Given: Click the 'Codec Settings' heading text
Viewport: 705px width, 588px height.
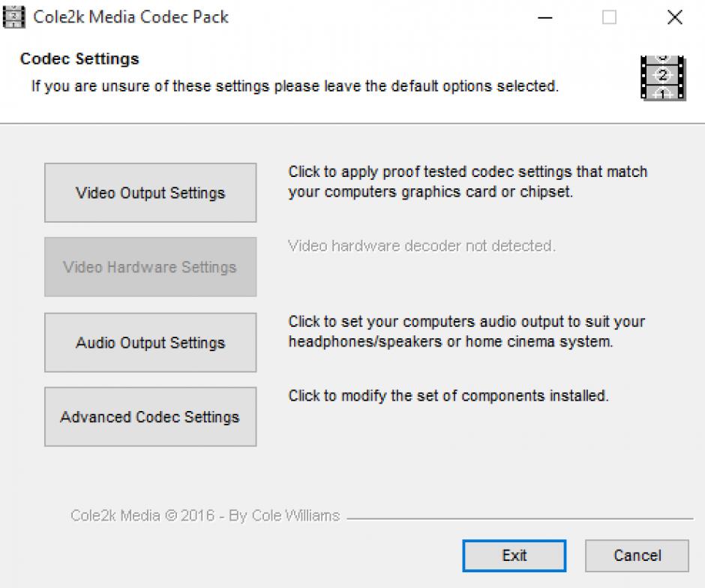Looking at the screenshot, I should pyautogui.click(x=79, y=59).
